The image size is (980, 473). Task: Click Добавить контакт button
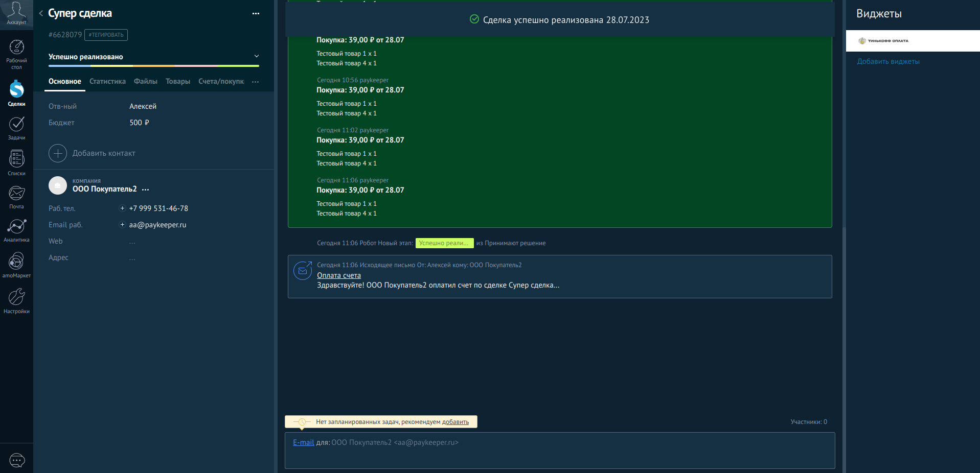(92, 153)
